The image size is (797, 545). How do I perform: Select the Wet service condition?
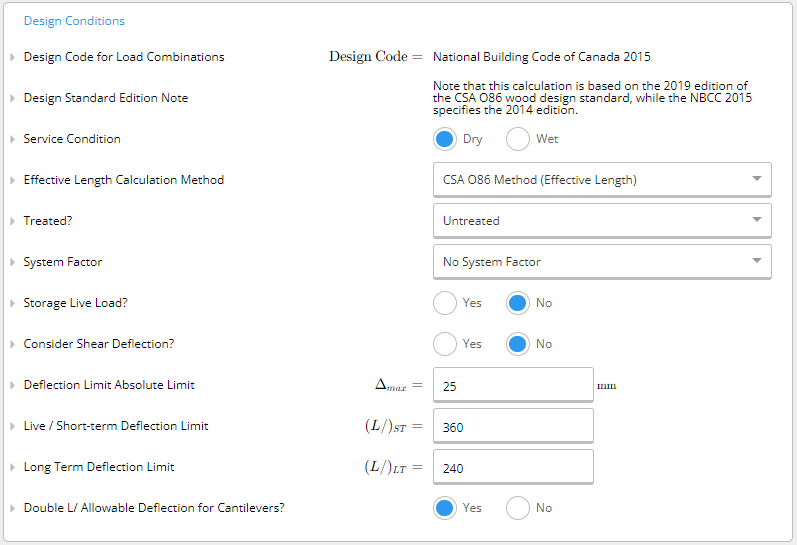pyautogui.click(x=517, y=139)
